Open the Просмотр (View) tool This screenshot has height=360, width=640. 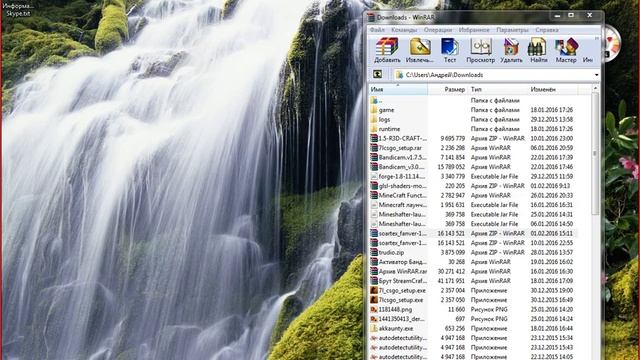[480, 50]
